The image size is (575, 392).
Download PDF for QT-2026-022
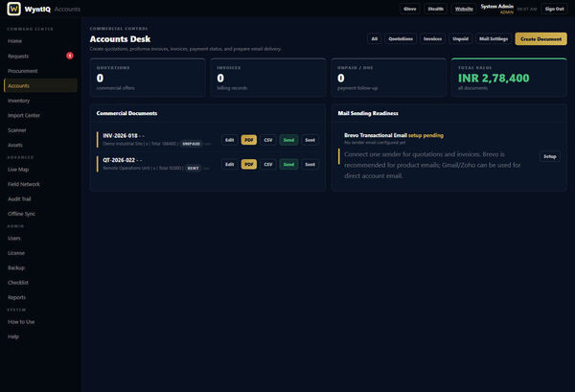[x=249, y=164]
